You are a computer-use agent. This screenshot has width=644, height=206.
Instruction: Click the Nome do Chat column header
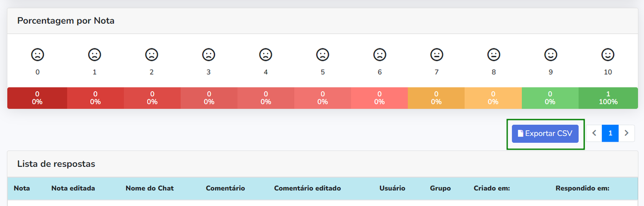(149, 188)
